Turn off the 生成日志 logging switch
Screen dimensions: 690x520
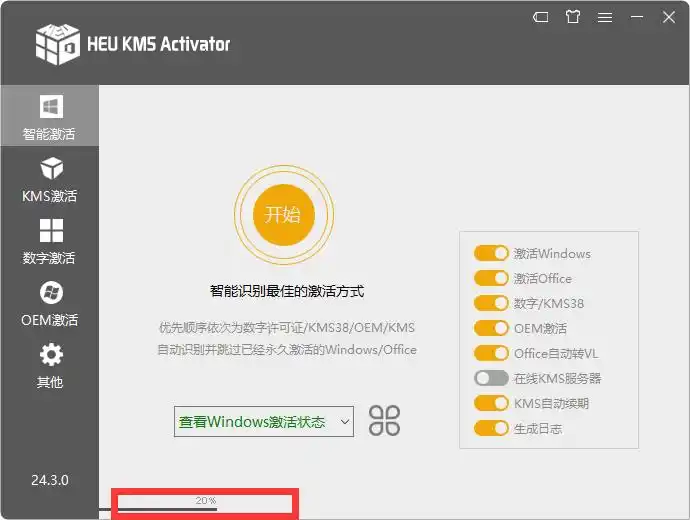pyautogui.click(x=491, y=429)
